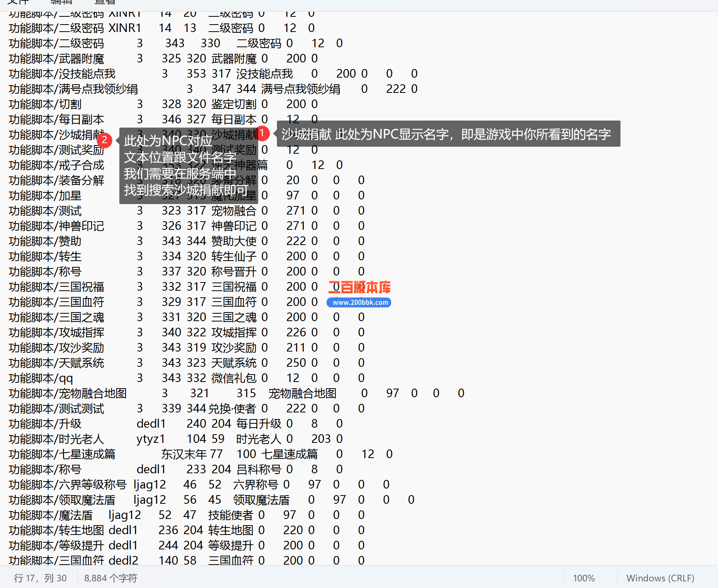
Task: Click the map code 'XINR1' before '14 13'
Action: coord(125,28)
